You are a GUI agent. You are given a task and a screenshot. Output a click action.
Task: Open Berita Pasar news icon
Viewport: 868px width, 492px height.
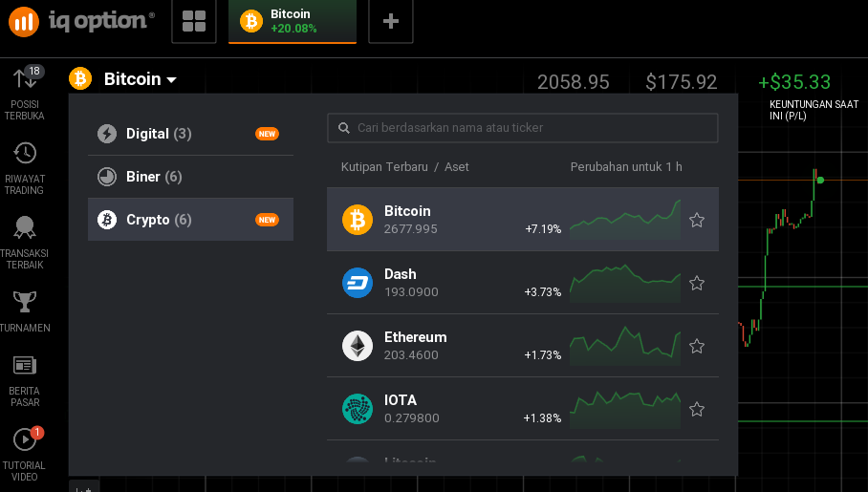coord(25,365)
